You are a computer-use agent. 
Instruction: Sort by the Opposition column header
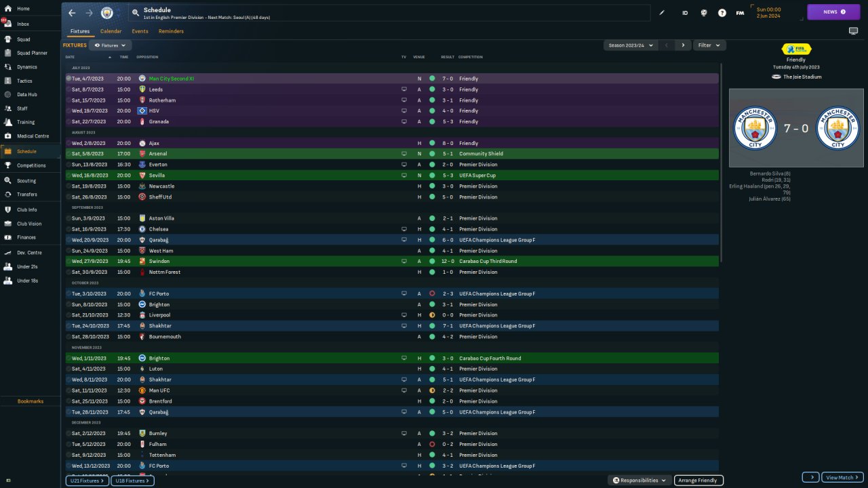coord(147,57)
